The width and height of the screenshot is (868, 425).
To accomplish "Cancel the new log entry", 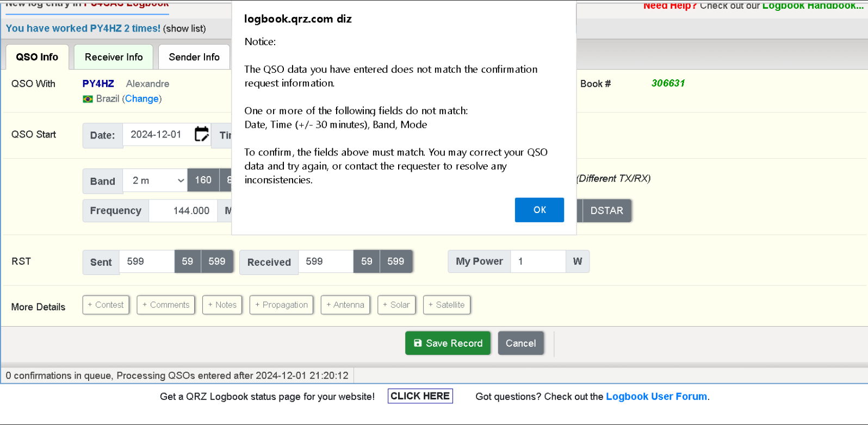I will (x=520, y=343).
